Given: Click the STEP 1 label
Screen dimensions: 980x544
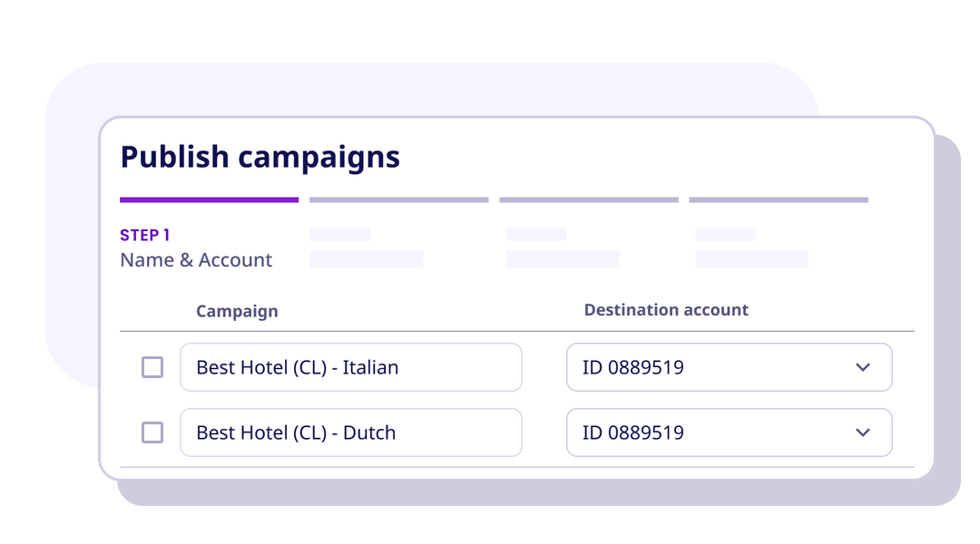Looking at the screenshot, I should (x=145, y=235).
